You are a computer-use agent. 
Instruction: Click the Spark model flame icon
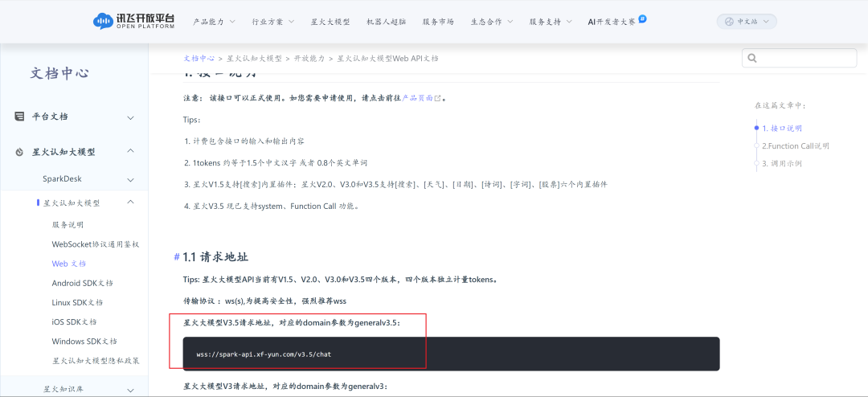[19, 152]
